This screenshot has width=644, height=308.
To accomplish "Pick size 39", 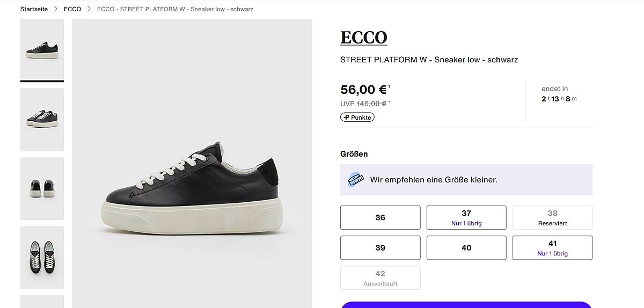I will (380, 247).
